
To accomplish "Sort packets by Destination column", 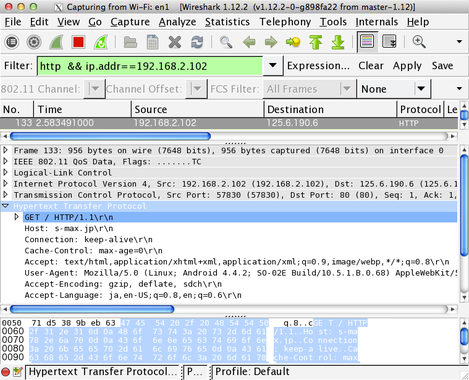I will (x=331, y=109).
